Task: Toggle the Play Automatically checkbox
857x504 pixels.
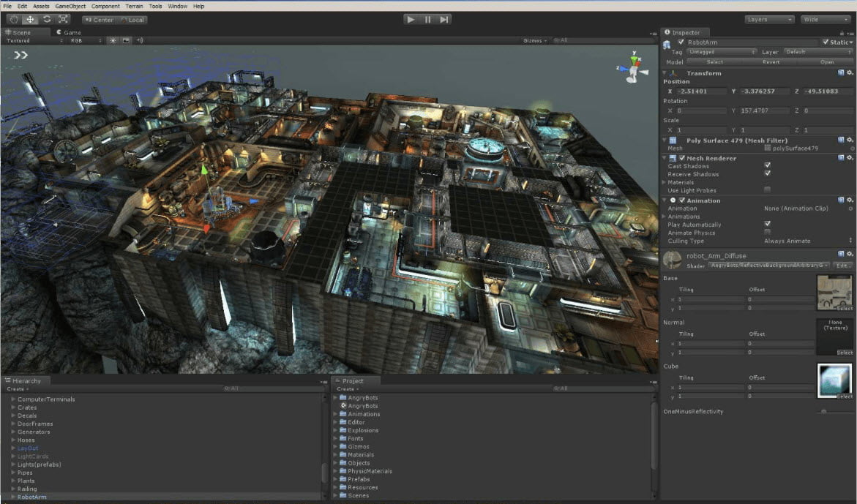Action: (768, 224)
